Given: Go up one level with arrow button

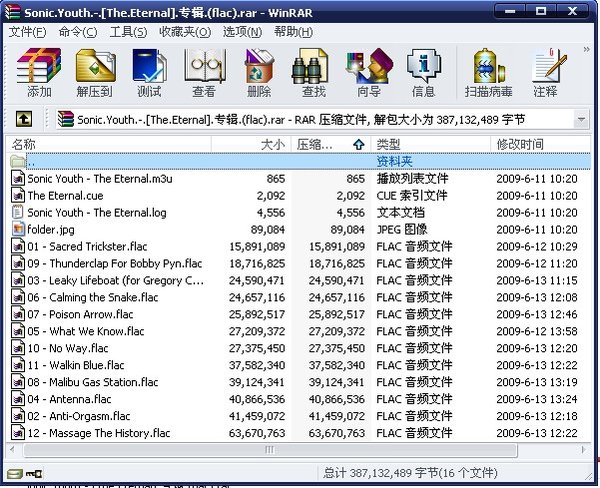Looking at the screenshot, I should pyautogui.click(x=24, y=119).
